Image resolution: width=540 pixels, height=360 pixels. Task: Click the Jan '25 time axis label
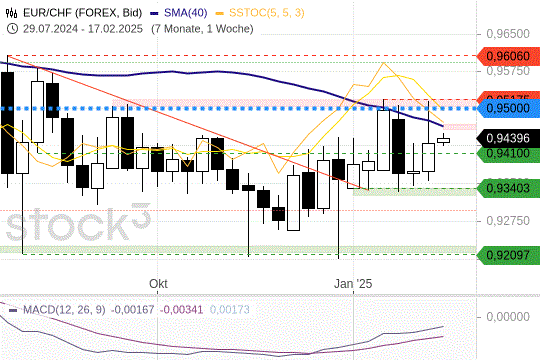point(353,284)
